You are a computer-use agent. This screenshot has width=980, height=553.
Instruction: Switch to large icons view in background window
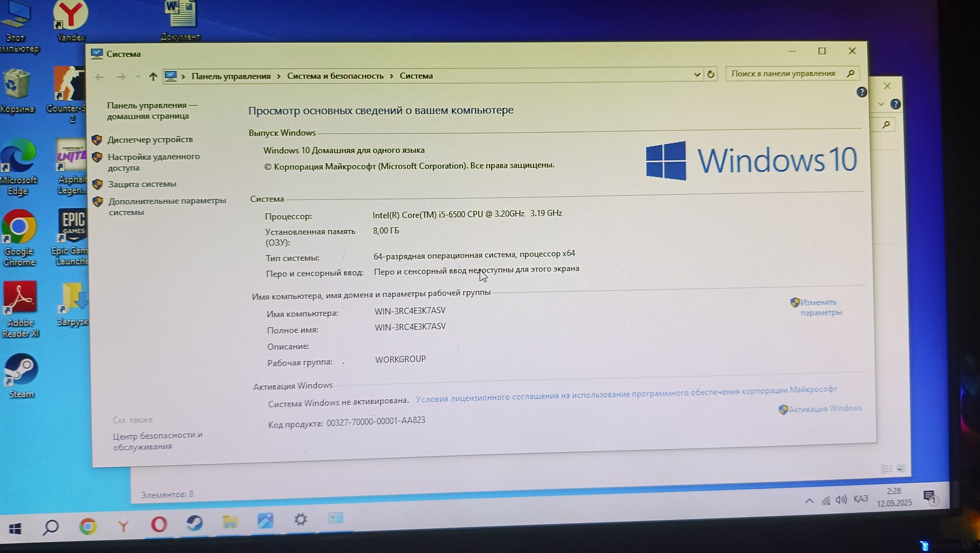pyautogui.click(x=901, y=469)
